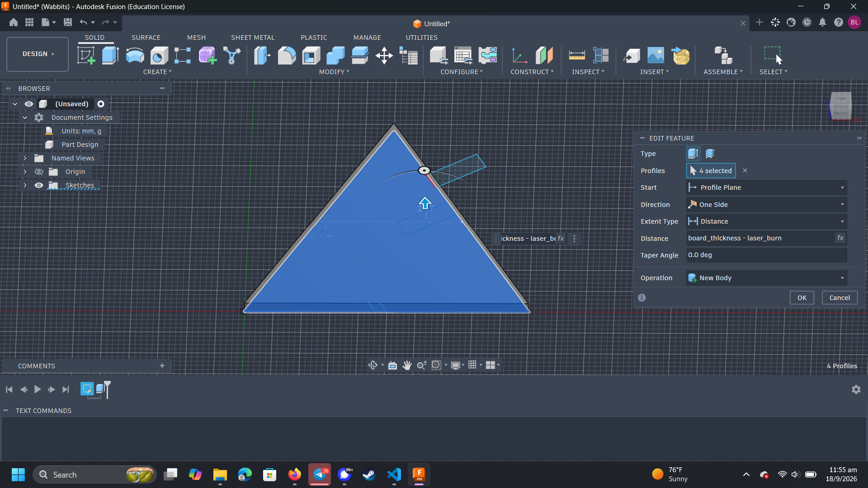Click the Combine tool icon
The width and height of the screenshot is (868, 488).
(335, 56)
